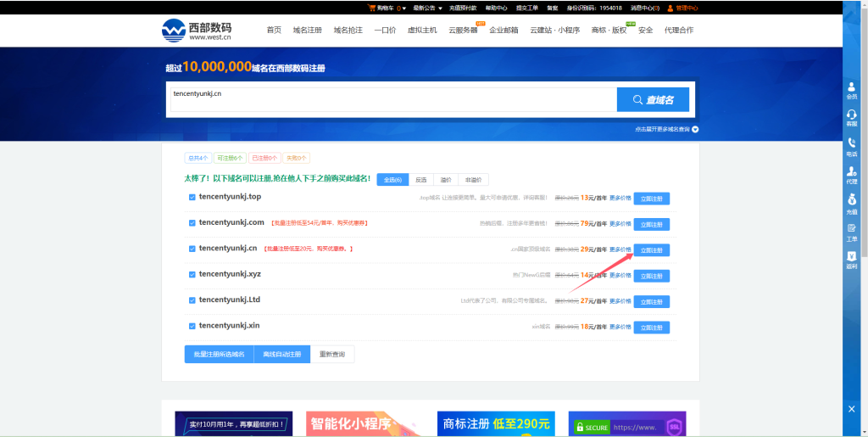Open 域名抢注 navigation item
Image resolution: width=868 pixels, height=437 pixels.
point(348,31)
